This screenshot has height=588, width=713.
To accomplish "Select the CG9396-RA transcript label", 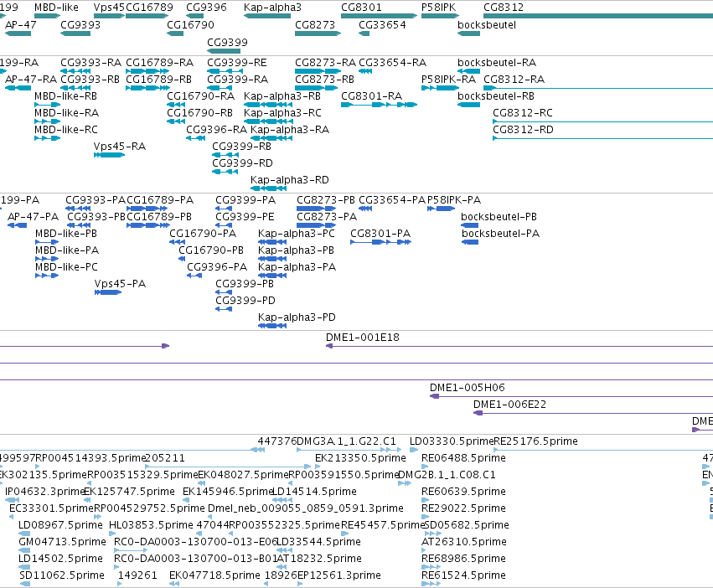I will click(216, 130).
